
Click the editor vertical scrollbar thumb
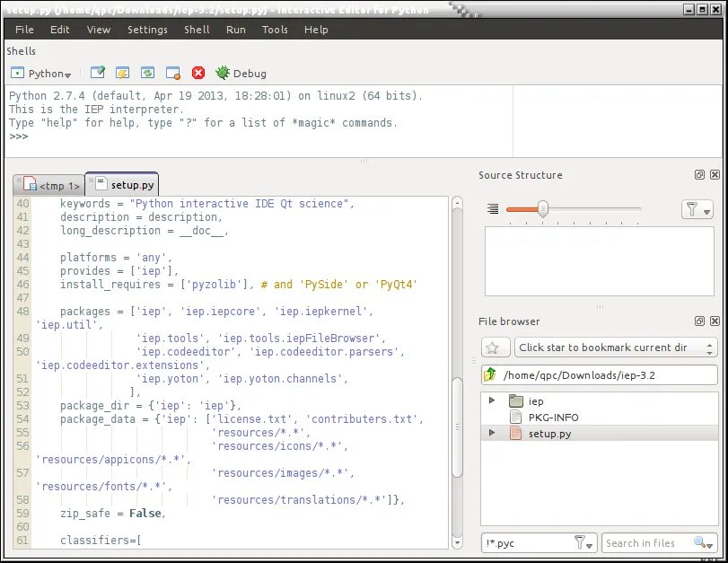[457, 427]
